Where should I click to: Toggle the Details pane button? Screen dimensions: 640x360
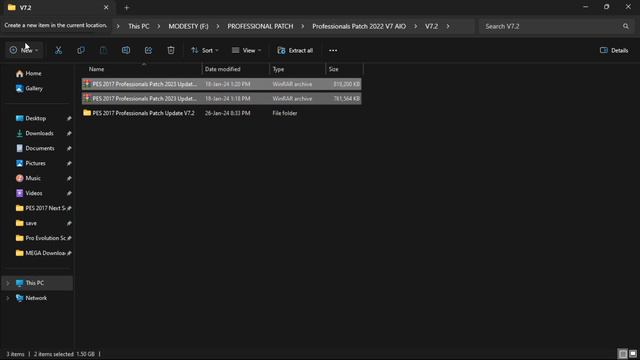[x=614, y=50]
